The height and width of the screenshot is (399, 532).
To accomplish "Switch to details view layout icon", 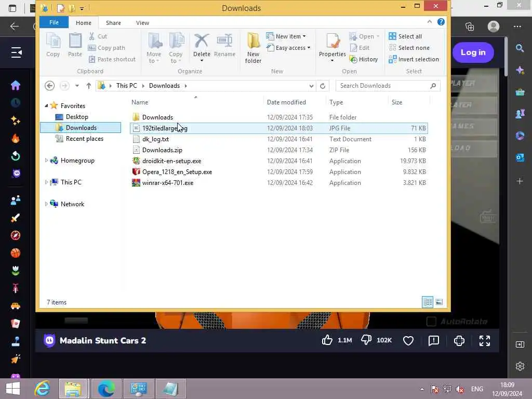I will click(x=428, y=302).
